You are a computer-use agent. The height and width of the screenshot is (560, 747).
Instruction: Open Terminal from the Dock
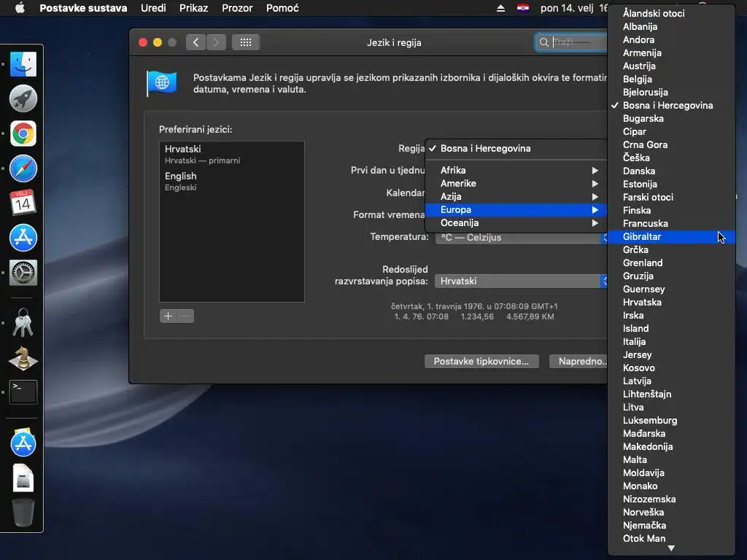(x=23, y=392)
